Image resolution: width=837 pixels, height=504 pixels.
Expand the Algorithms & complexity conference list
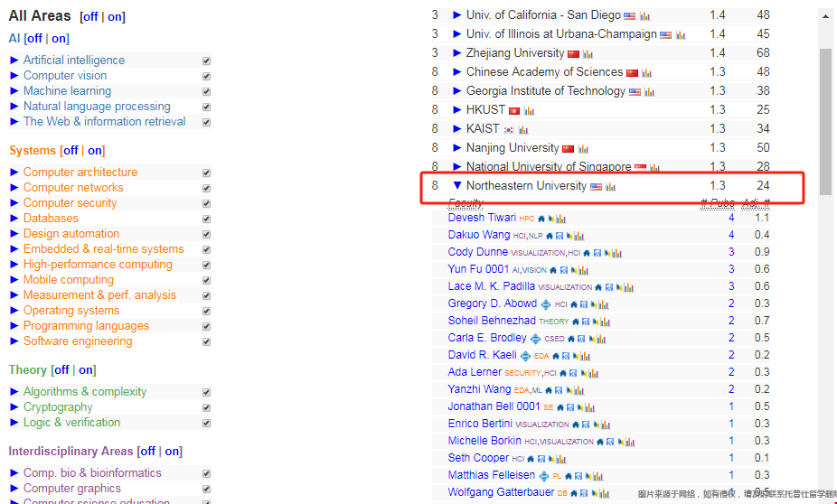coord(14,392)
